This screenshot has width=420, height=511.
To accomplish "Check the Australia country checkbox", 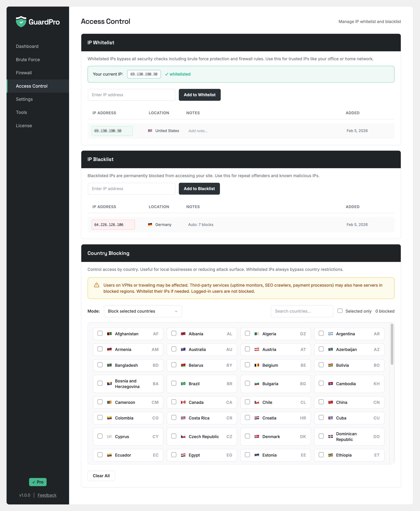I will [x=174, y=349].
